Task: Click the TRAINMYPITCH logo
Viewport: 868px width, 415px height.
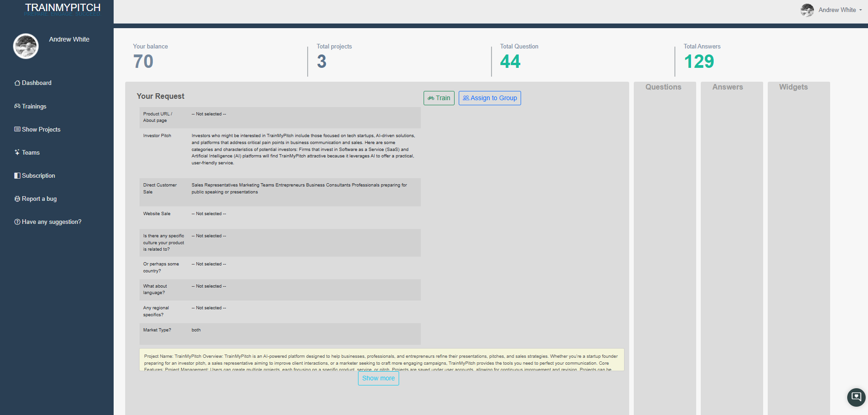Action: coord(62,8)
